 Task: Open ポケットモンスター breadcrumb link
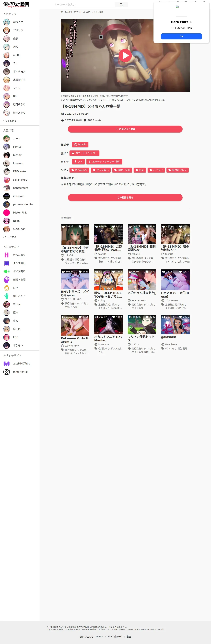pos(83,12)
